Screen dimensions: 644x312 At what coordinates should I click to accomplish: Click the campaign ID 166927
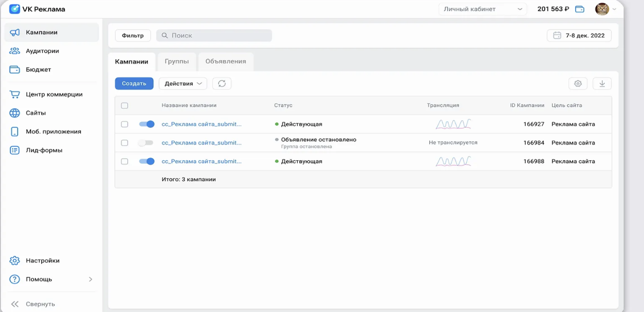click(x=534, y=124)
